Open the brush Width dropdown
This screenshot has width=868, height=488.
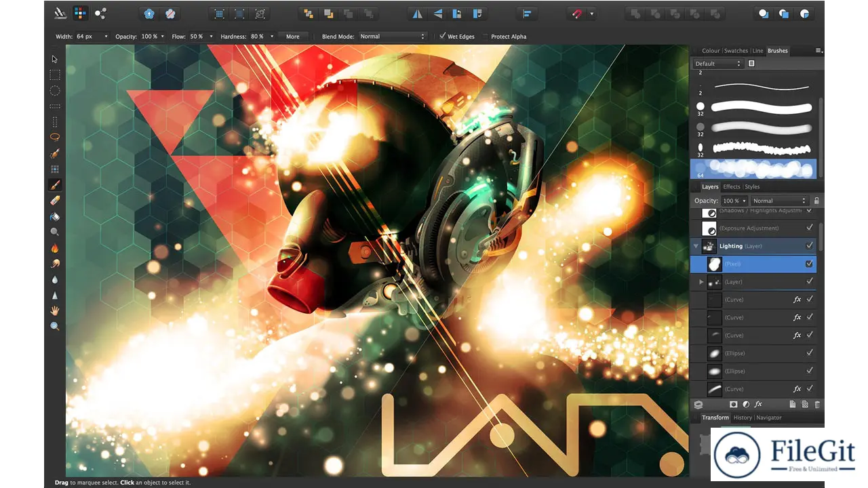click(x=106, y=37)
